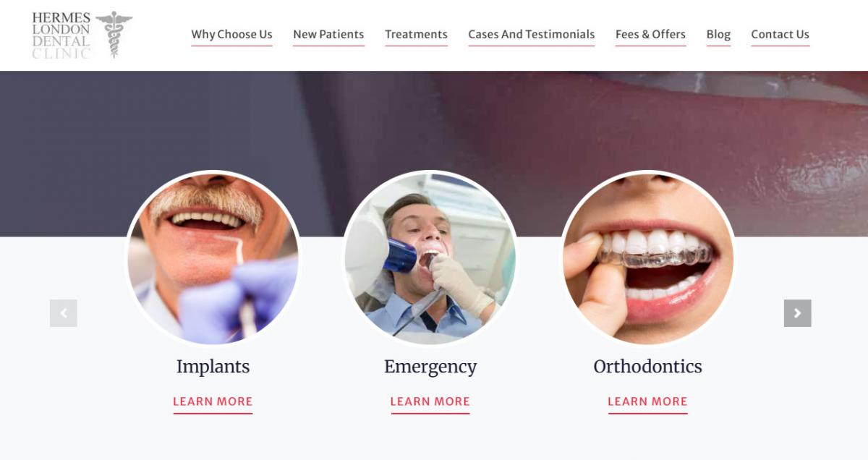Click the caduceus emblem in the logo
The width and height of the screenshot is (868, 460).
[114, 35]
